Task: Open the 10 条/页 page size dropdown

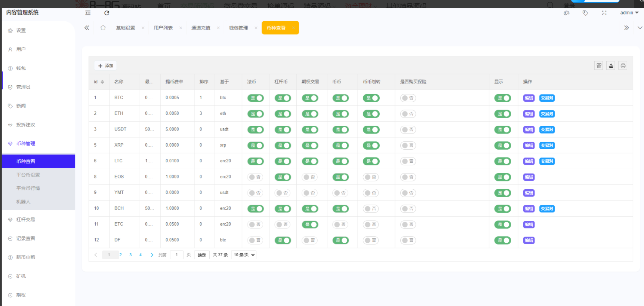Action: [244, 255]
